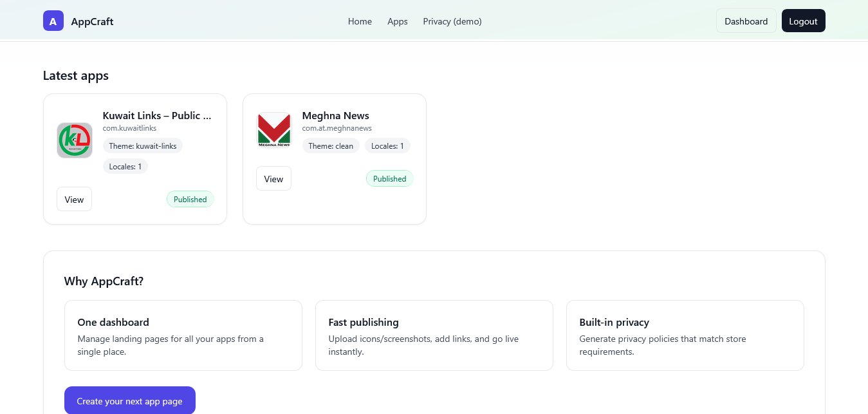Click Published badge on Meghna News card
The height and width of the screenshot is (414, 868).
coord(389,179)
